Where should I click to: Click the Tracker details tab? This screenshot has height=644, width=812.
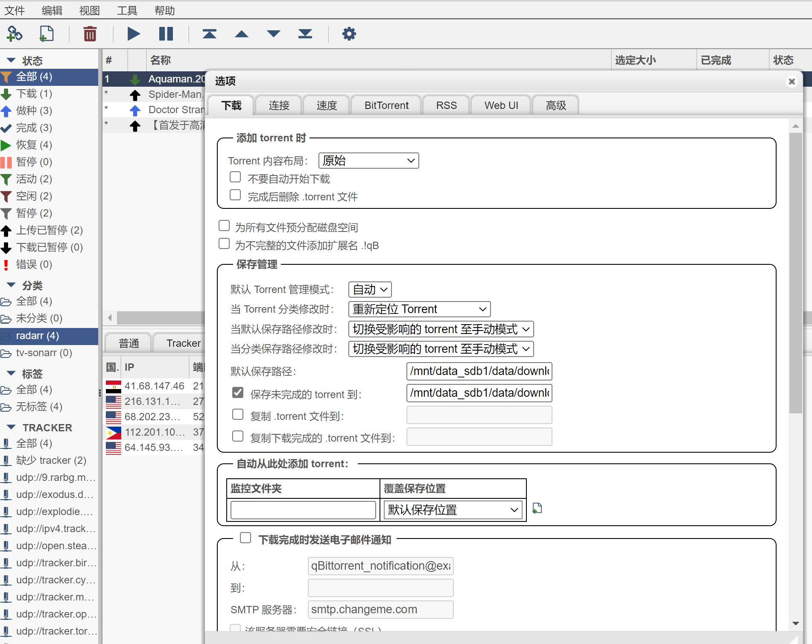point(183,343)
